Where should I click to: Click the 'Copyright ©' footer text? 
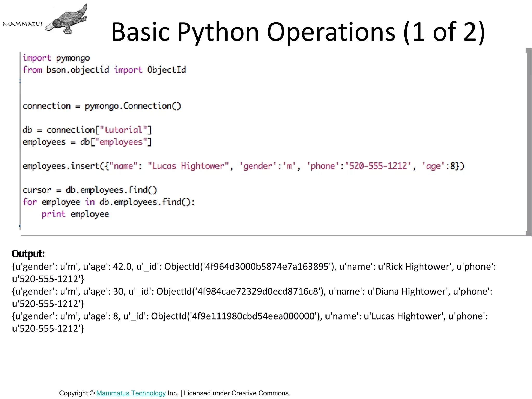[77, 393]
